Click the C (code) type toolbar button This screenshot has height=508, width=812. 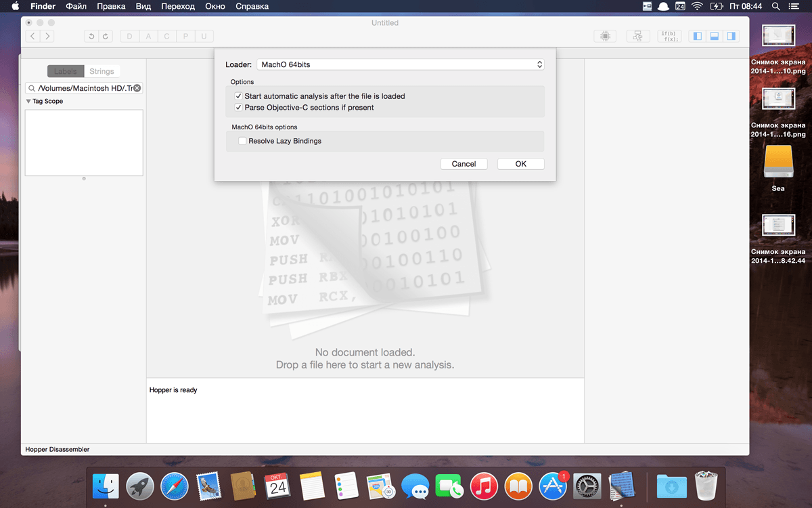(x=167, y=36)
